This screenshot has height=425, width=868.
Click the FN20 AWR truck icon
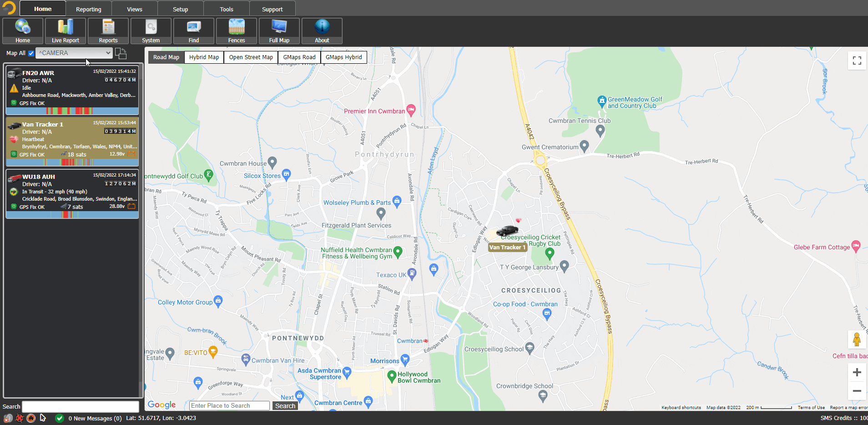pyautogui.click(x=14, y=73)
